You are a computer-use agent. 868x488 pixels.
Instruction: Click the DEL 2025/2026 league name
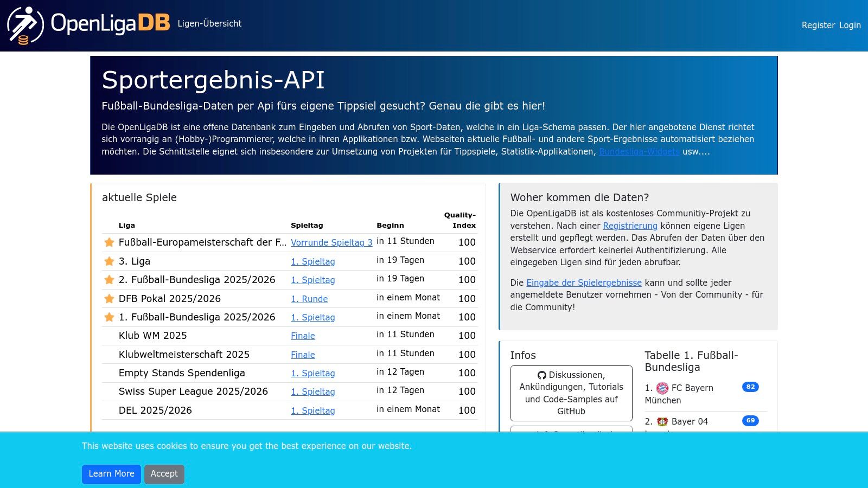[x=155, y=410]
